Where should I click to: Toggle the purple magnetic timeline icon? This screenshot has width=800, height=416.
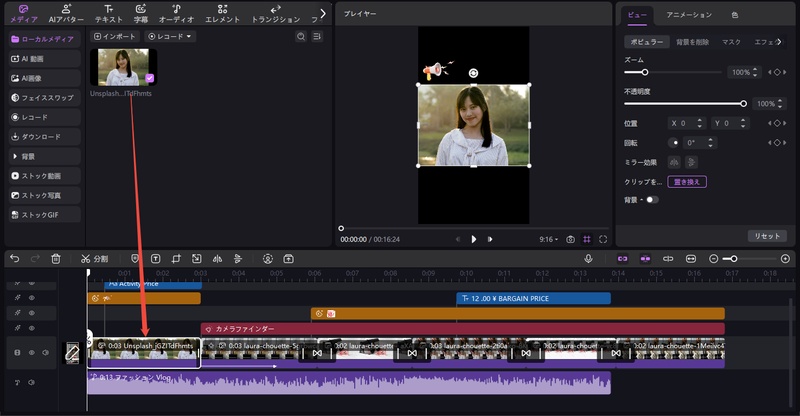click(645, 259)
